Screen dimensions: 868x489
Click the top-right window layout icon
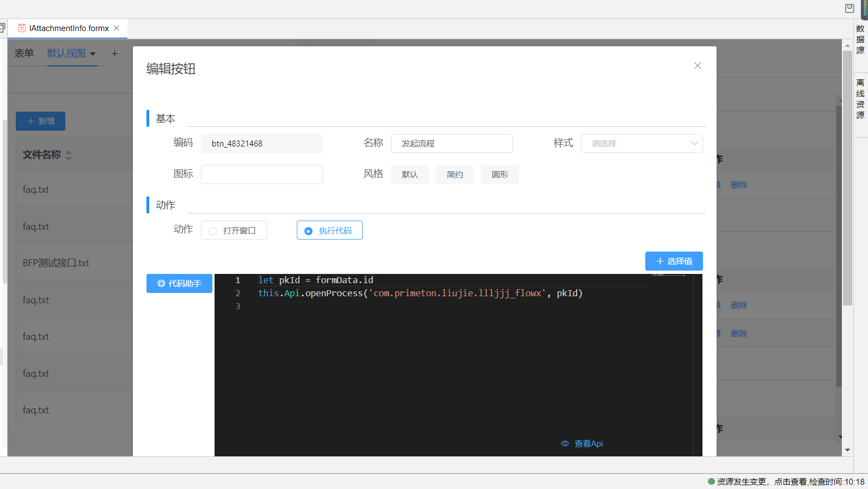coord(849,8)
